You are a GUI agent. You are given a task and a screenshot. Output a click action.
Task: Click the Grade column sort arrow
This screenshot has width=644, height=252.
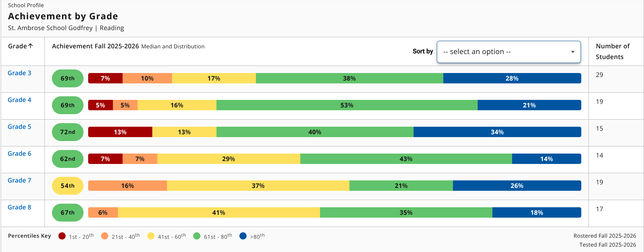click(x=30, y=46)
